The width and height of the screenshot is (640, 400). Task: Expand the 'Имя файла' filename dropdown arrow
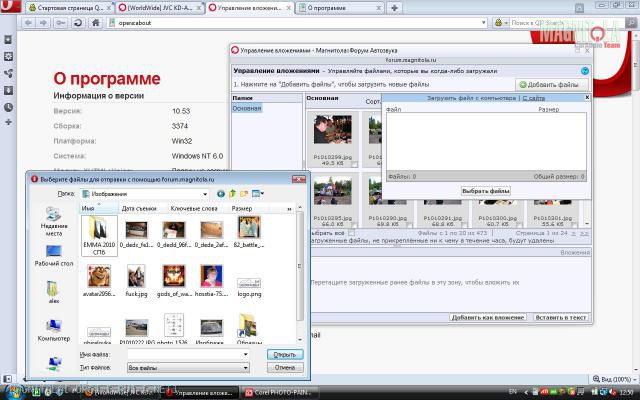pyautogui.click(x=244, y=354)
